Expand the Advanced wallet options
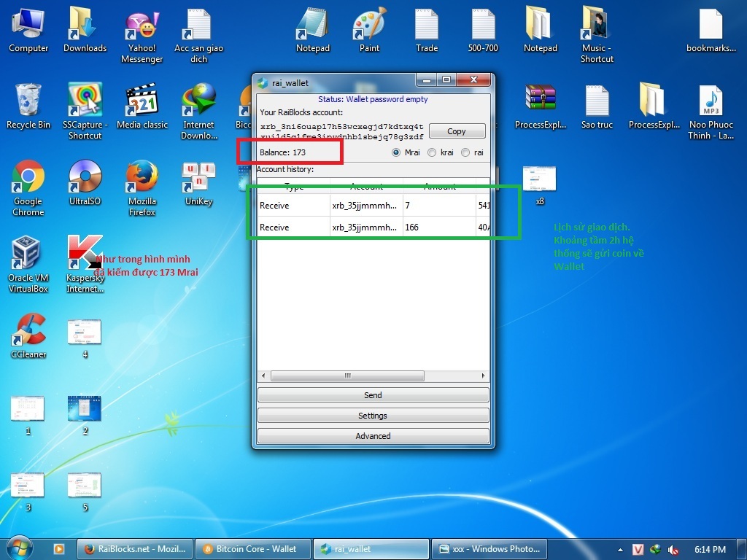This screenshot has height=560, width=747. point(373,436)
